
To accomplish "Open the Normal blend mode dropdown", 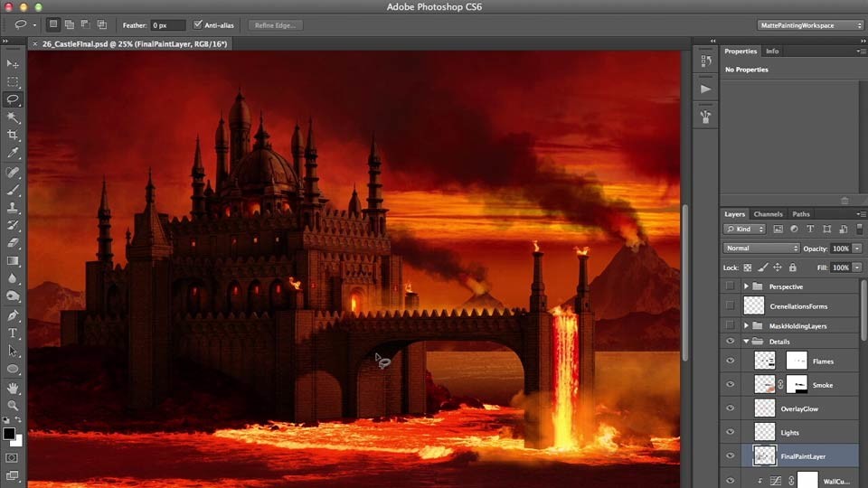I will [x=761, y=249].
